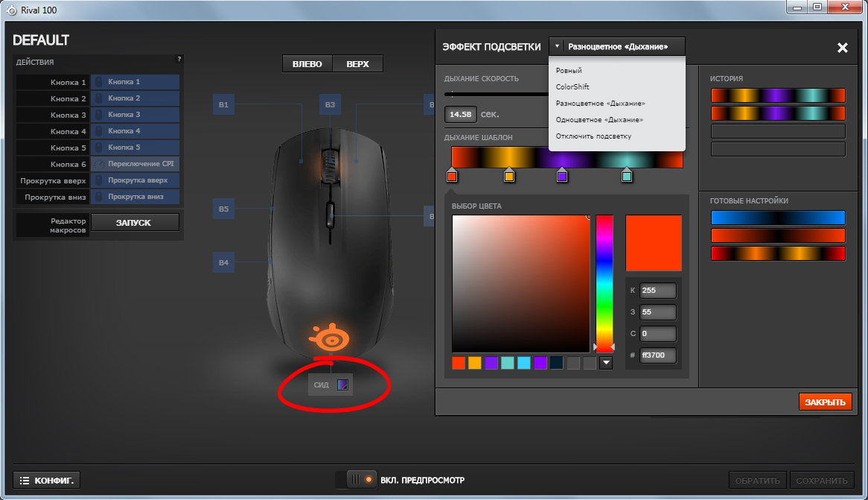This screenshot has width=868, height=500.
Task: Open blue assignment field for Прокрутка вниз
Action: point(135,197)
